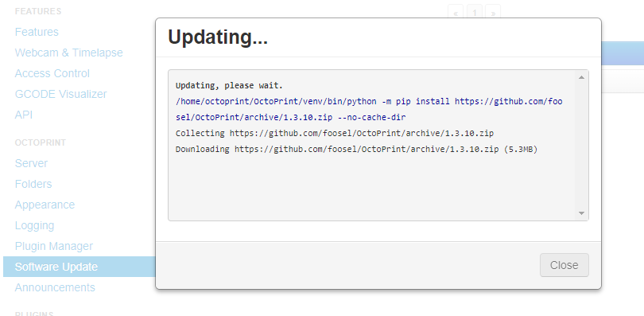
Task: Select page 1 in pagination
Action: click(475, 14)
